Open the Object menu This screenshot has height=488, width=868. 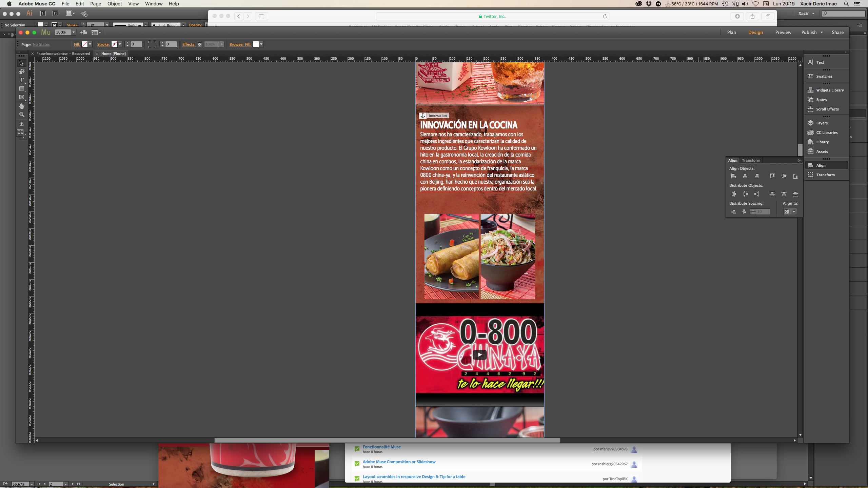tap(115, 4)
